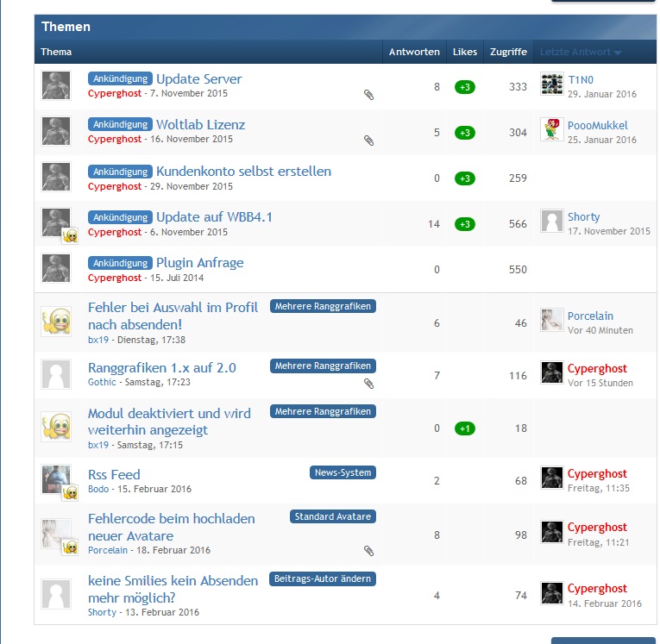Click Shorty's avatar in last reply column

[551, 222]
